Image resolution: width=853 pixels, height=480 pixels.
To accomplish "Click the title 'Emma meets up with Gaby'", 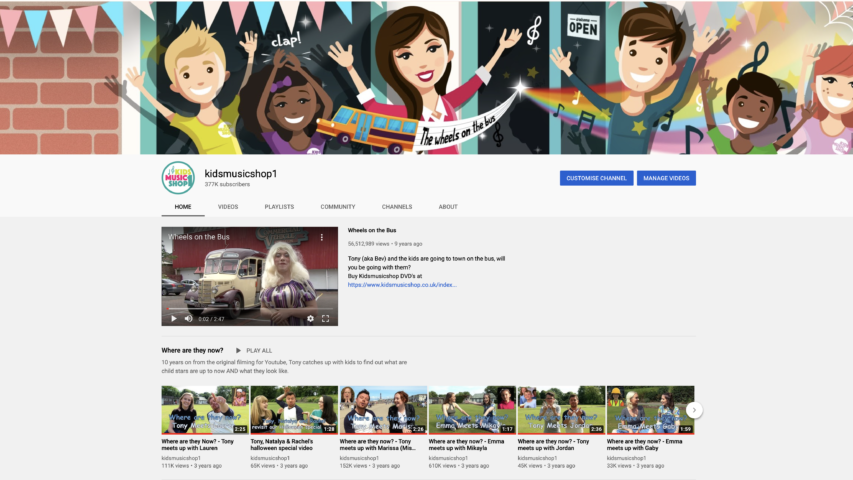I will click(x=645, y=445).
